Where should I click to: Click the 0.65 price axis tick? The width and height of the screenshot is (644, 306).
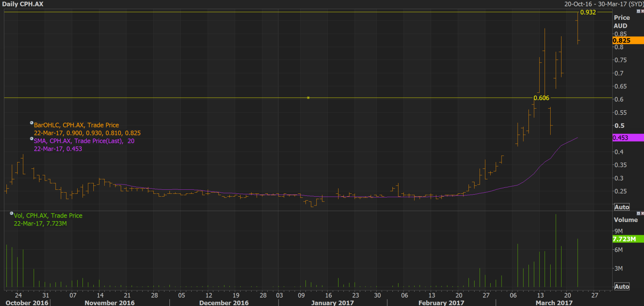coord(620,86)
